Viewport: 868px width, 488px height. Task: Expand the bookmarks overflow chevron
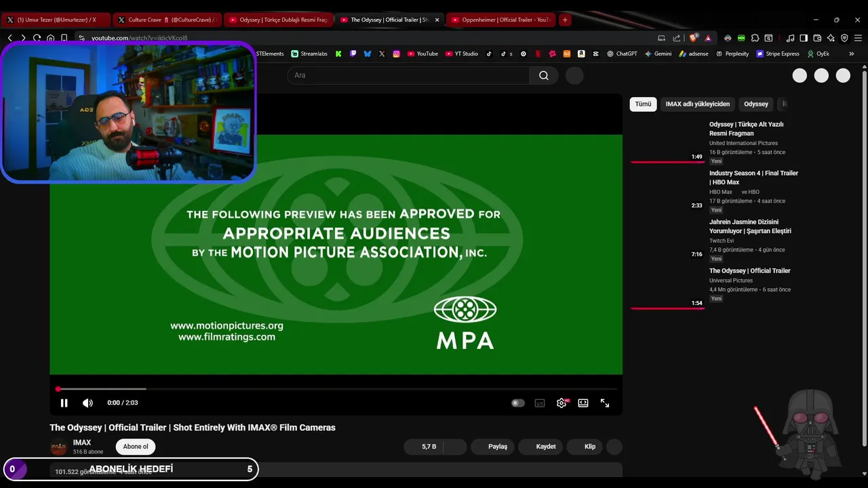852,54
